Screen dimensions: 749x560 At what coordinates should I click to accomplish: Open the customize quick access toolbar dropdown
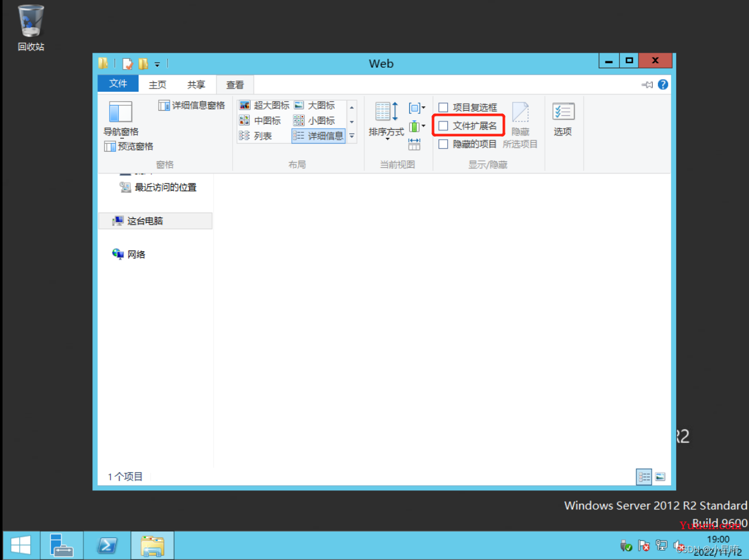point(157,64)
